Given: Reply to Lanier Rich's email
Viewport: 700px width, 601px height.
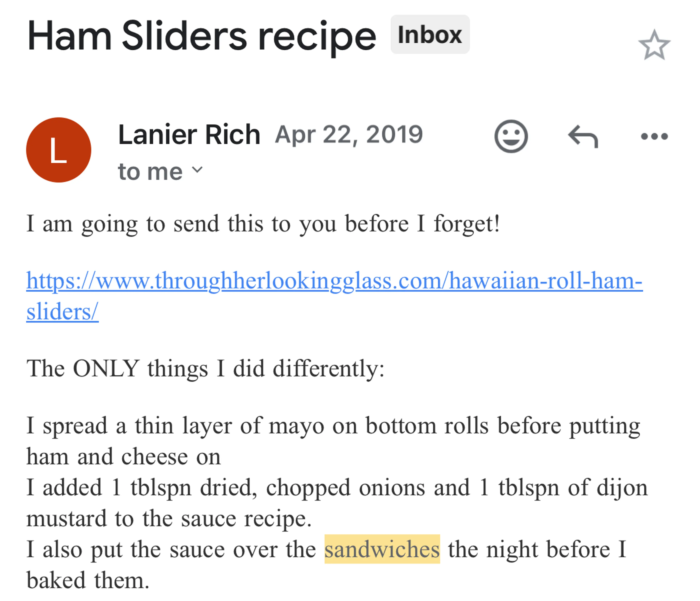Looking at the screenshot, I should click(x=583, y=136).
